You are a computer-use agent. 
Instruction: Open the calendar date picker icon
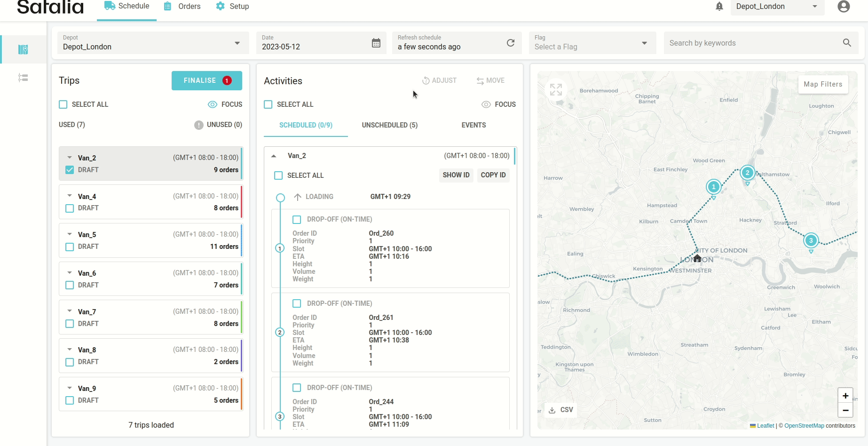tap(376, 43)
